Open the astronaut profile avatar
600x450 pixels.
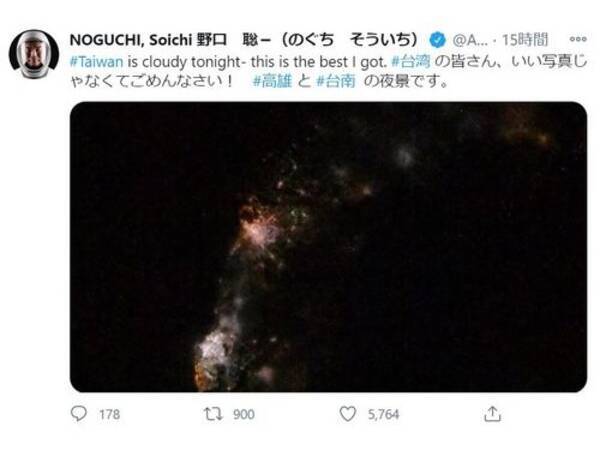(x=34, y=54)
